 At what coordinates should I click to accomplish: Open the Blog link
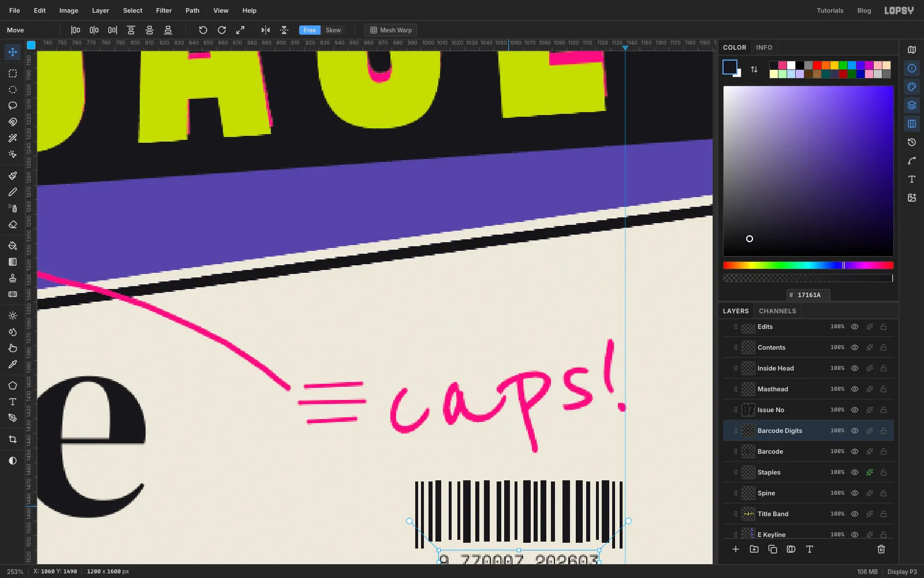864,10
